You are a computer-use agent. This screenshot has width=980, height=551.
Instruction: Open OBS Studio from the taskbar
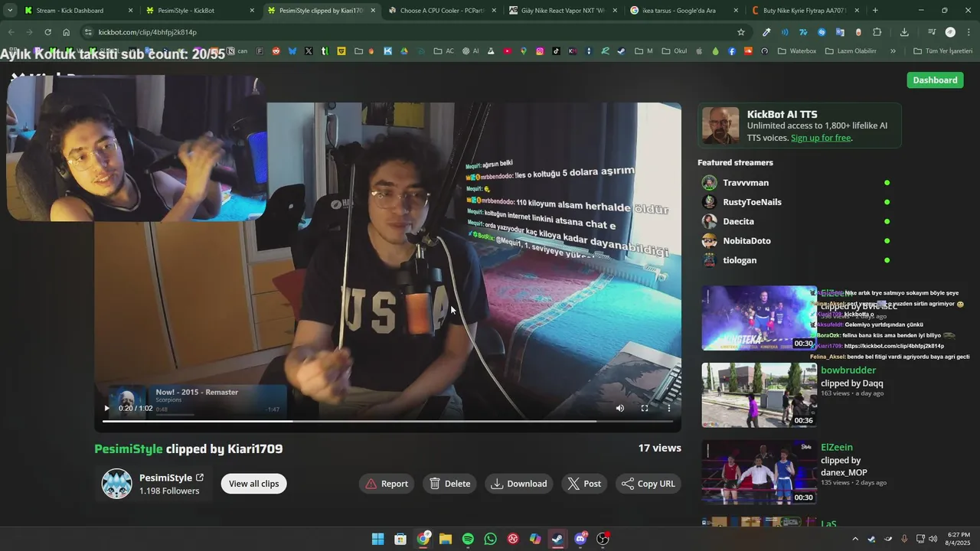pyautogui.click(x=603, y=539)
